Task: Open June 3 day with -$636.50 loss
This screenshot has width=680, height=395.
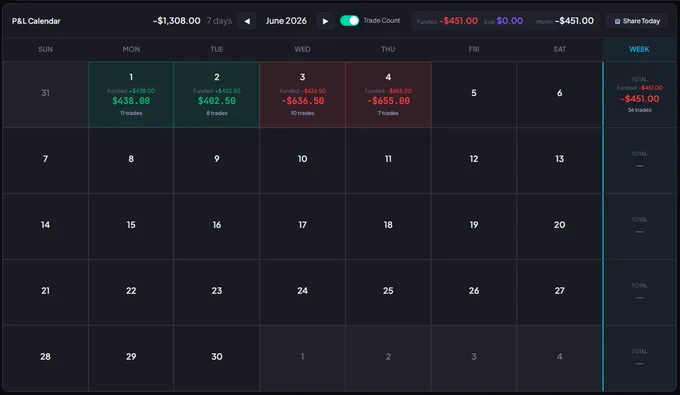Action: 302,95
